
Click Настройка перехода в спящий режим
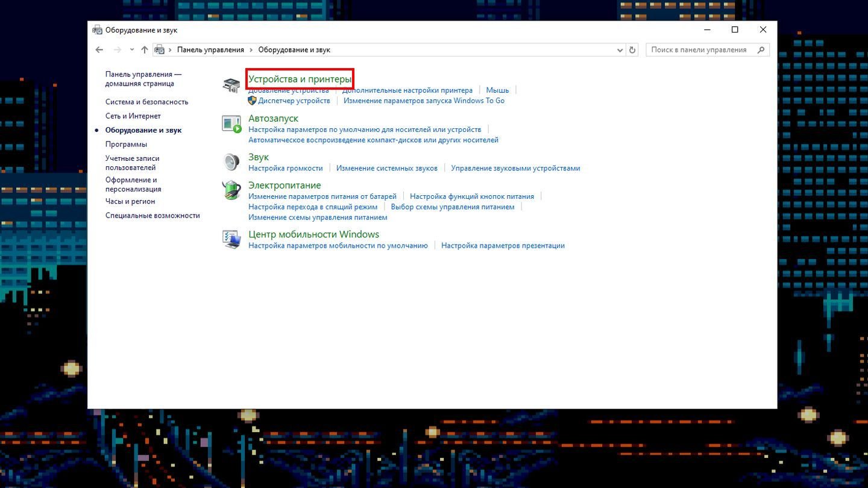coord(313,207)
